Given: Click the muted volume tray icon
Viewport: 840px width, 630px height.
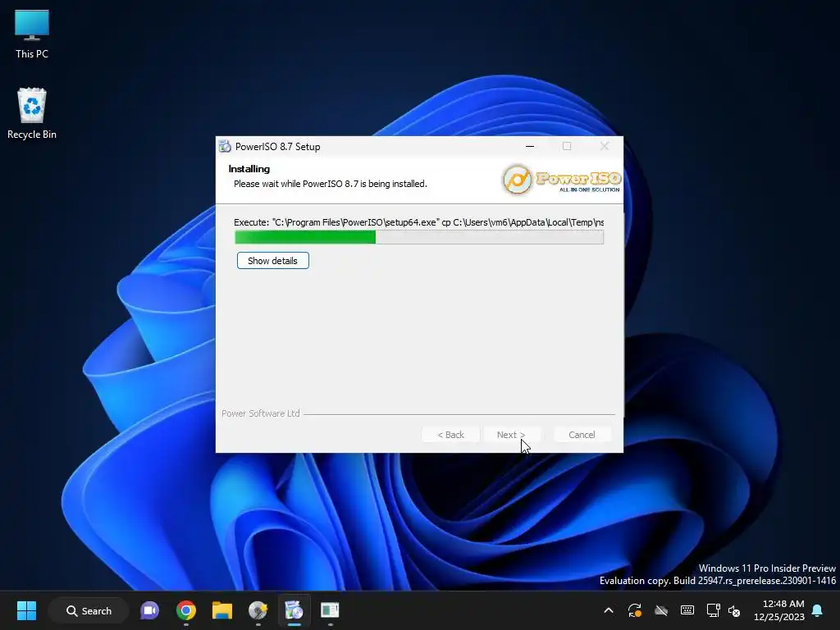Looking at the screenshot, I should pyautogui.click(x=734, y=610).
